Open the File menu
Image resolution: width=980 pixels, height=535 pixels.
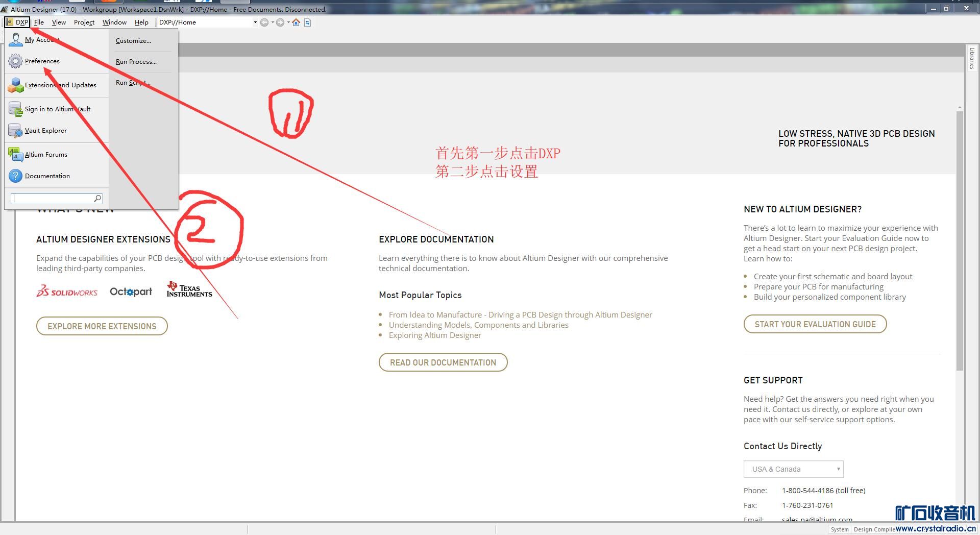(x=39, y=22)
